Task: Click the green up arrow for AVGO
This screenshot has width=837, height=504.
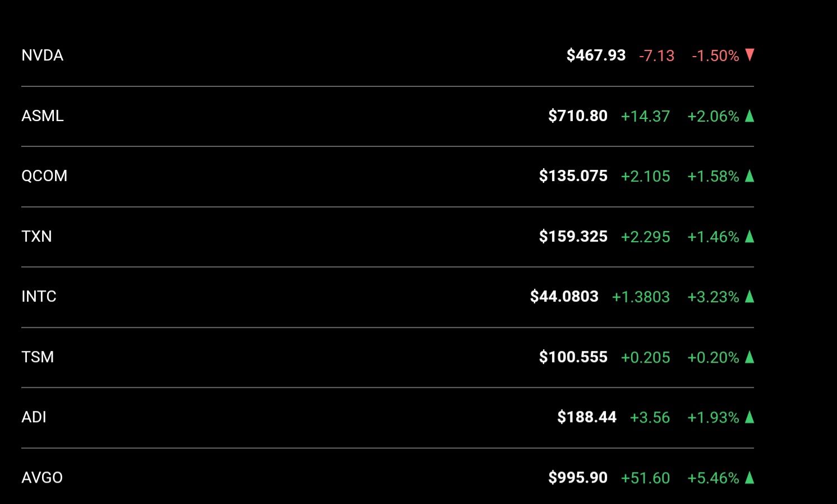Action: (749, 477)
